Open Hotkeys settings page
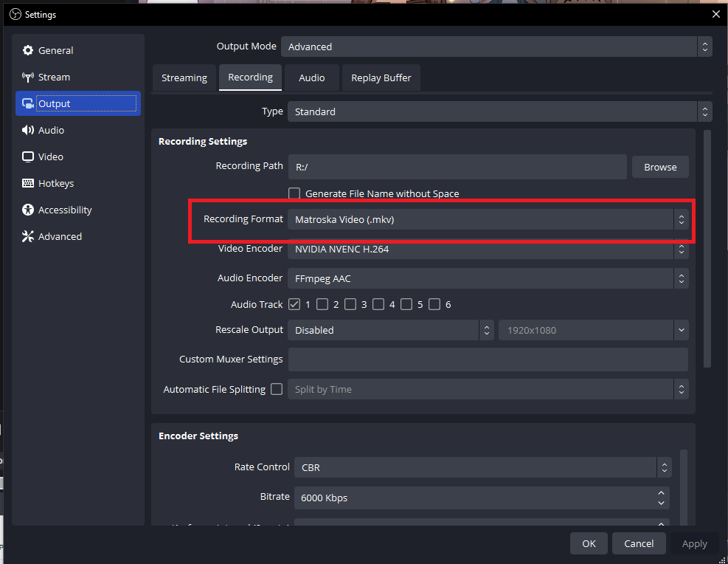 point(78,183)
